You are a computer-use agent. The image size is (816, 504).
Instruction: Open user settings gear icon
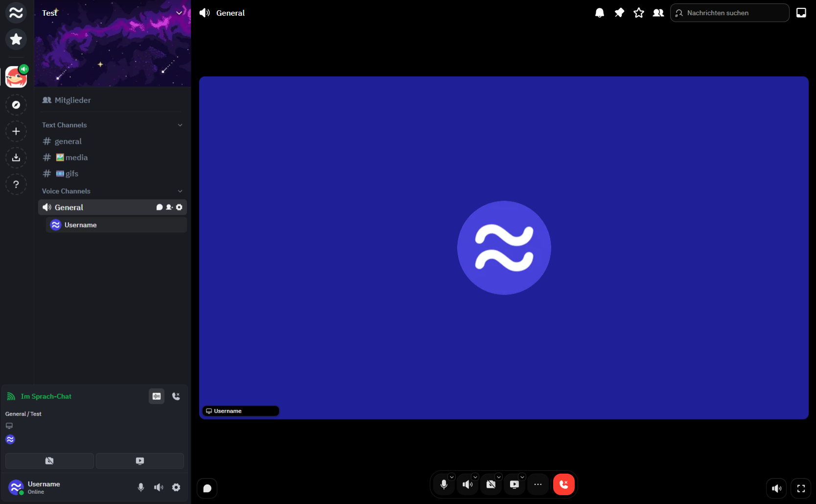[176, 487]
